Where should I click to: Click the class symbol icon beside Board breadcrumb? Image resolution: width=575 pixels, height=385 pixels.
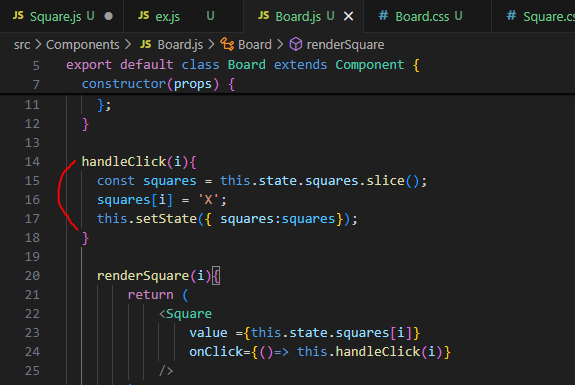click(x=227, y=44)
